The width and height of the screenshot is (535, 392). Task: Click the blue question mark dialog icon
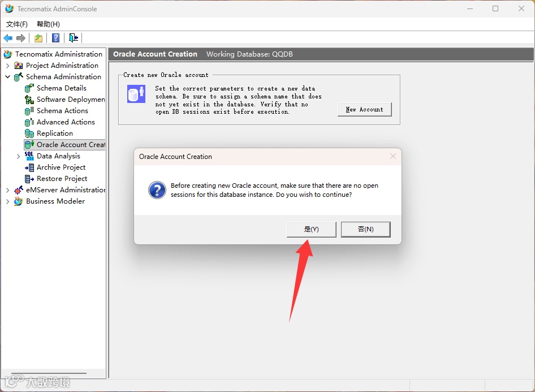(157, 190)
